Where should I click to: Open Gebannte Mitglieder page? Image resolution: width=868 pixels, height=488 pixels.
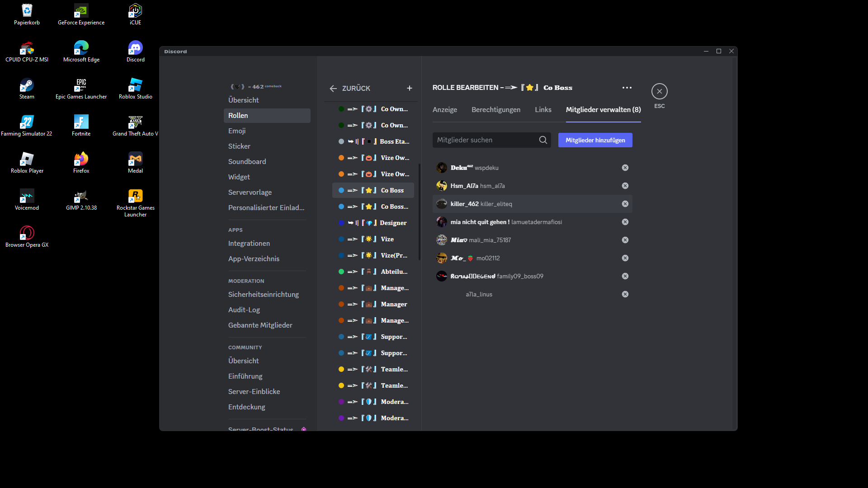tap(267, 325)
